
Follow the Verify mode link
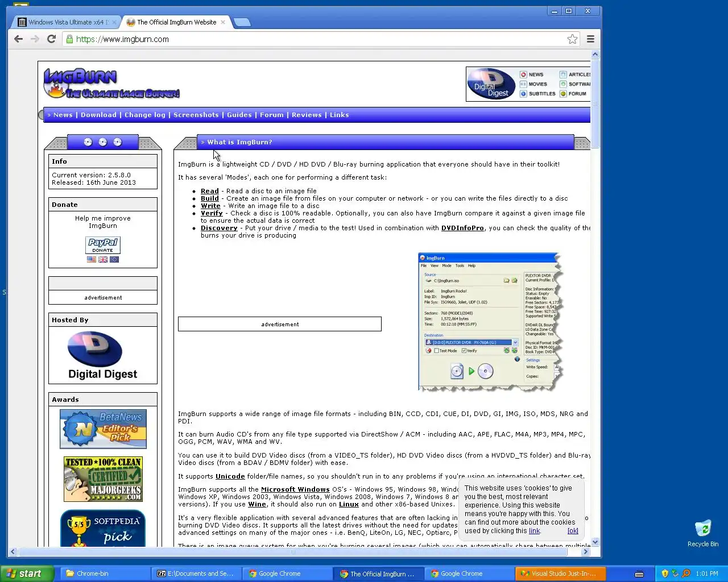point(212,213)
